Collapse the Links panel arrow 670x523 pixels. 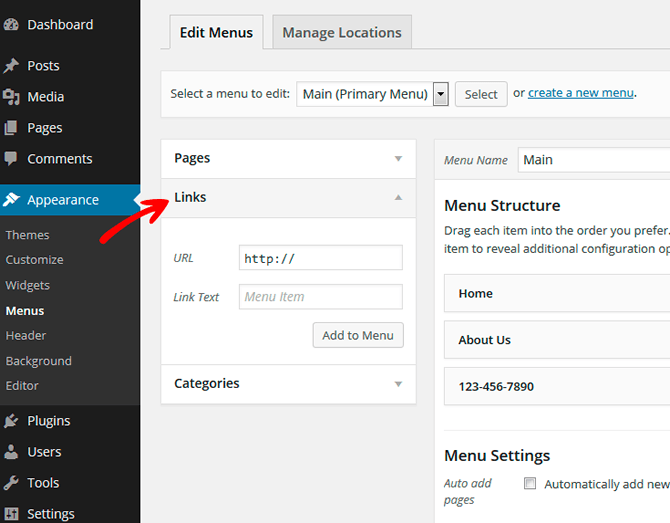pyautogui.click(x=398, y=197)
